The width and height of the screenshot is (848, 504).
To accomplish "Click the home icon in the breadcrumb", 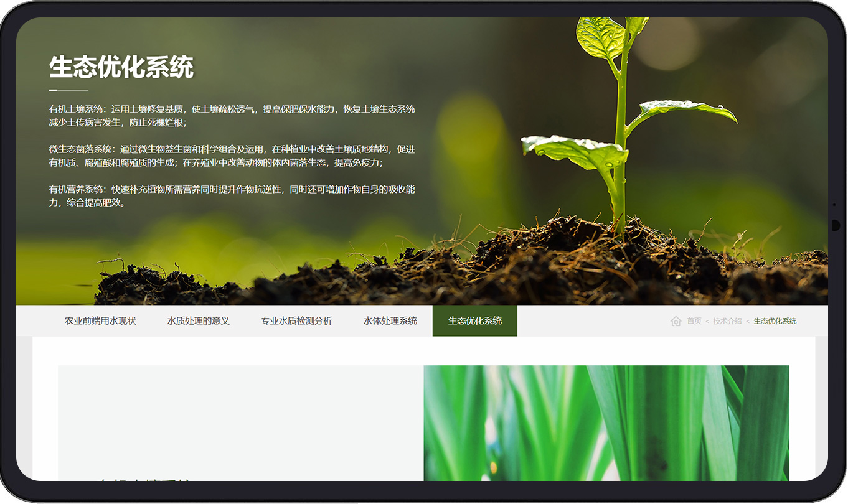I will click(x=676, y=321).
